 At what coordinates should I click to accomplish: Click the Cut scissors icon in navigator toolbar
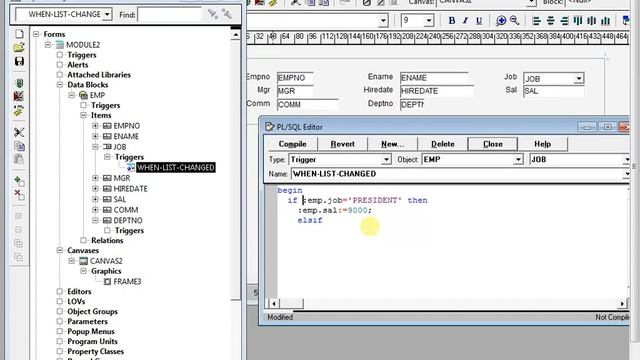pyautogui.click(x=19, y=132)
